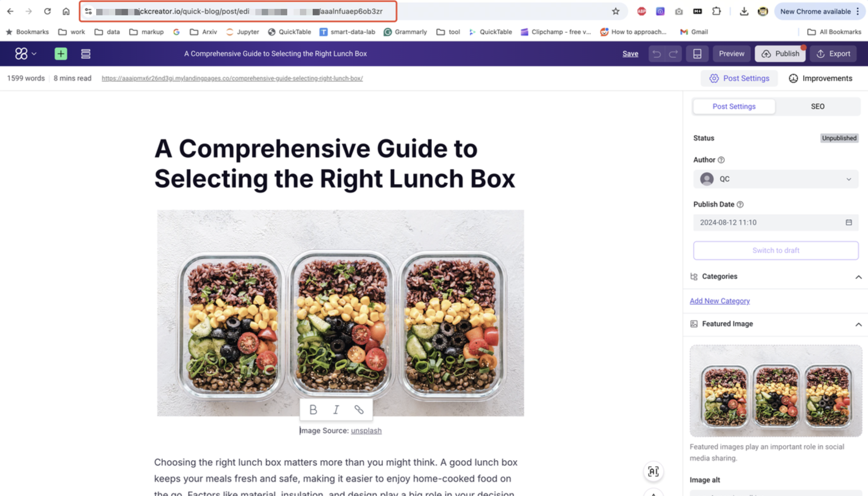Image resolution: width=868 pixels, height=496 pixels.
Task: Click the Save button
Action: tap(630, 54)
